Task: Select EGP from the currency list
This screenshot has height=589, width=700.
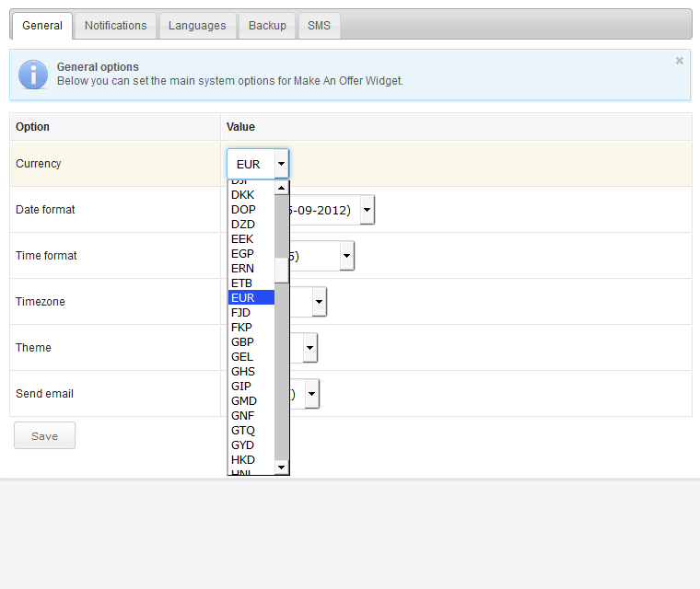Action: click(251, 254)
